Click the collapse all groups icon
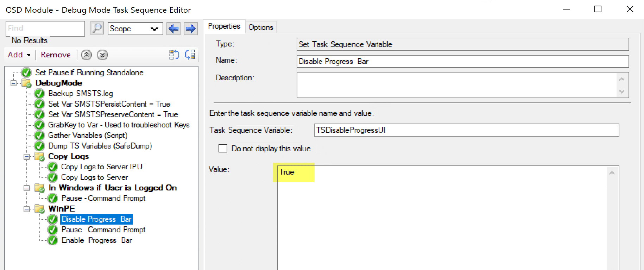Screen dimensions: 644x270 click(190, 55)
